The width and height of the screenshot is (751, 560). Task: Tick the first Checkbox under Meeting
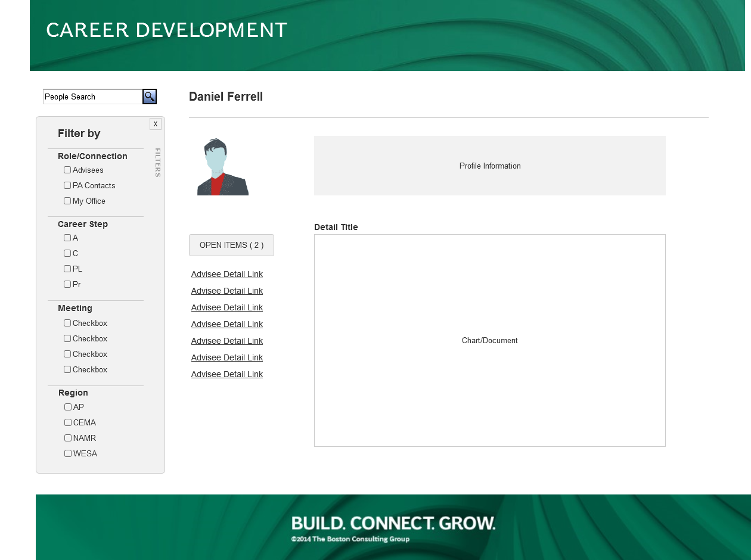tap(67, 323)
